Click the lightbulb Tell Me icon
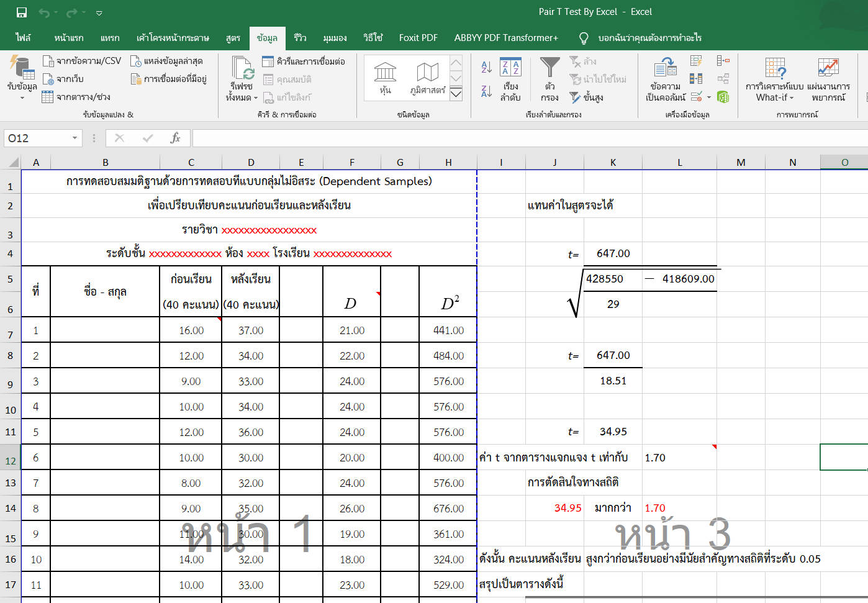The width and height of the screenshot is (868, 603). [584, 39]
